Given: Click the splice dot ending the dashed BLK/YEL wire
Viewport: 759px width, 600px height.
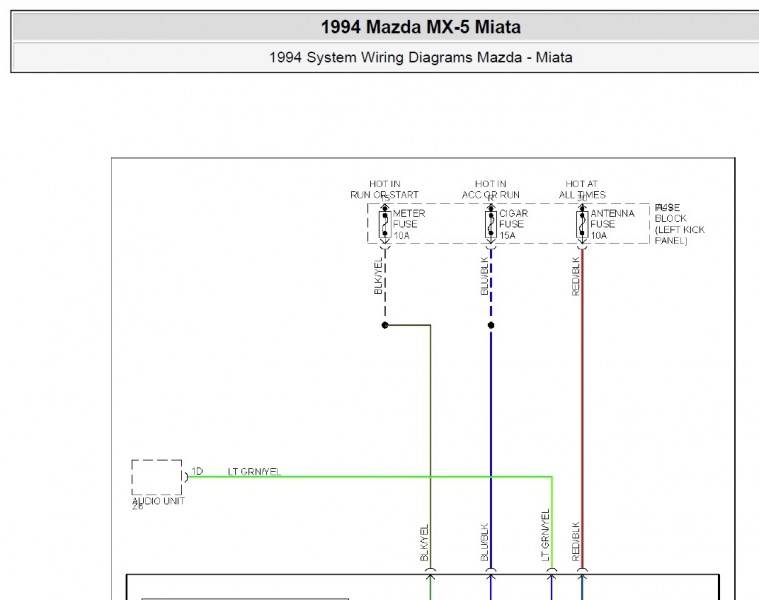Looking at the screenshot, I should (385, 325).
